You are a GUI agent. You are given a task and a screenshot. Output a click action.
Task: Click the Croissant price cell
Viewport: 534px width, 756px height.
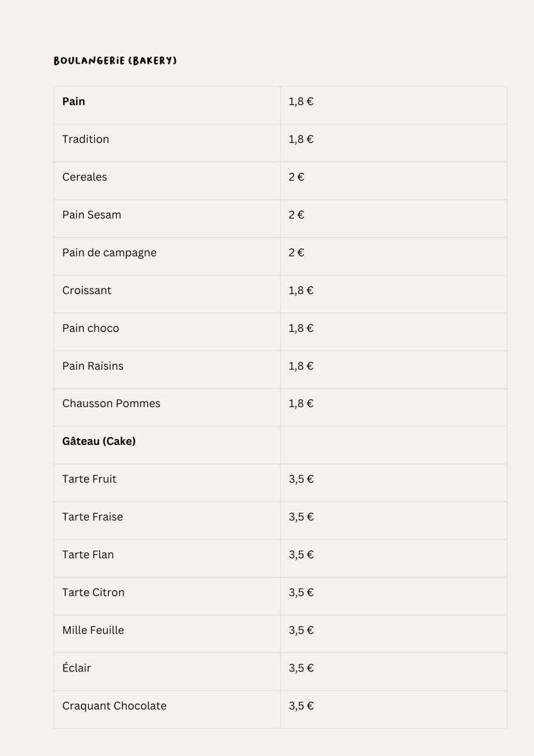[x=301, y=290]
